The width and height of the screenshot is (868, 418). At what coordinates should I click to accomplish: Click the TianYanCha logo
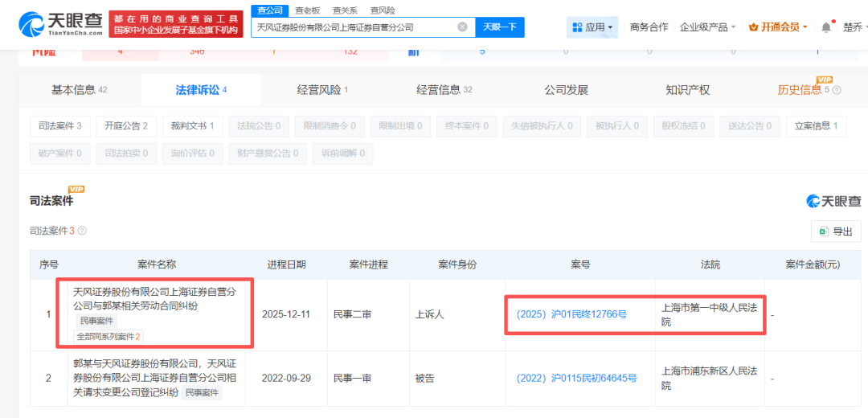[x=61, y=24]
